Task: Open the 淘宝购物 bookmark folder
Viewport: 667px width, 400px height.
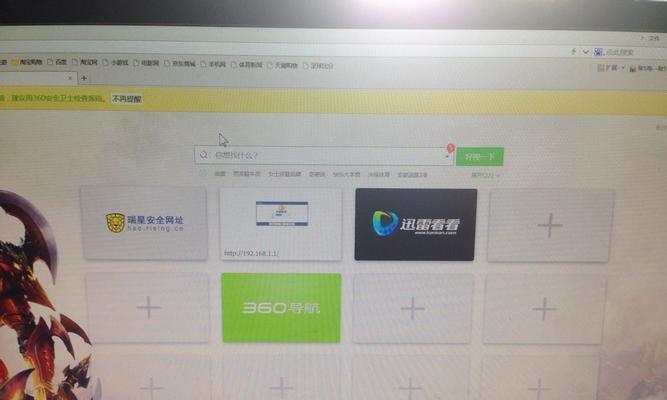Action: tap(27, 62)
